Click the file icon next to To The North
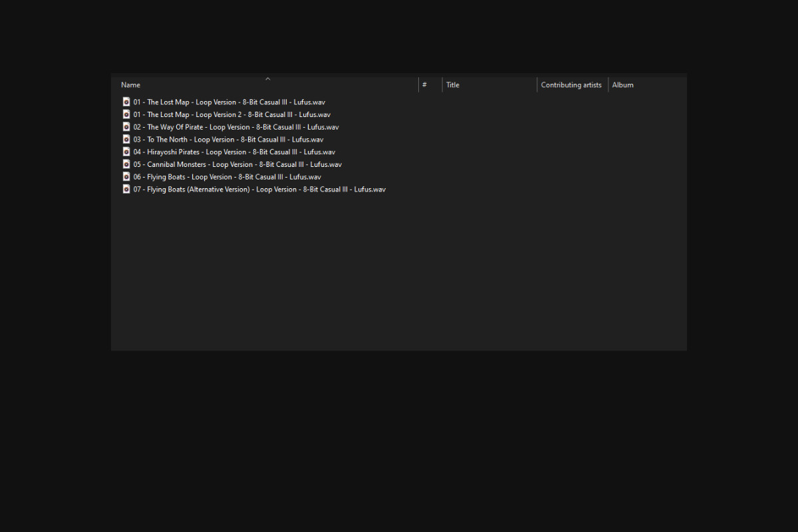Screen dimensions: 798x532 pos(126,139)
